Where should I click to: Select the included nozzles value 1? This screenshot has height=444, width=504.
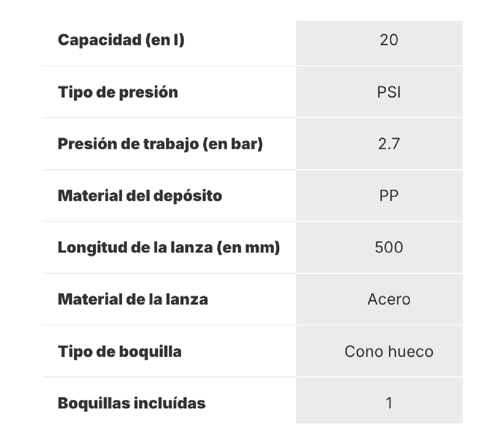pyautogui.click(x=389, y=403)
